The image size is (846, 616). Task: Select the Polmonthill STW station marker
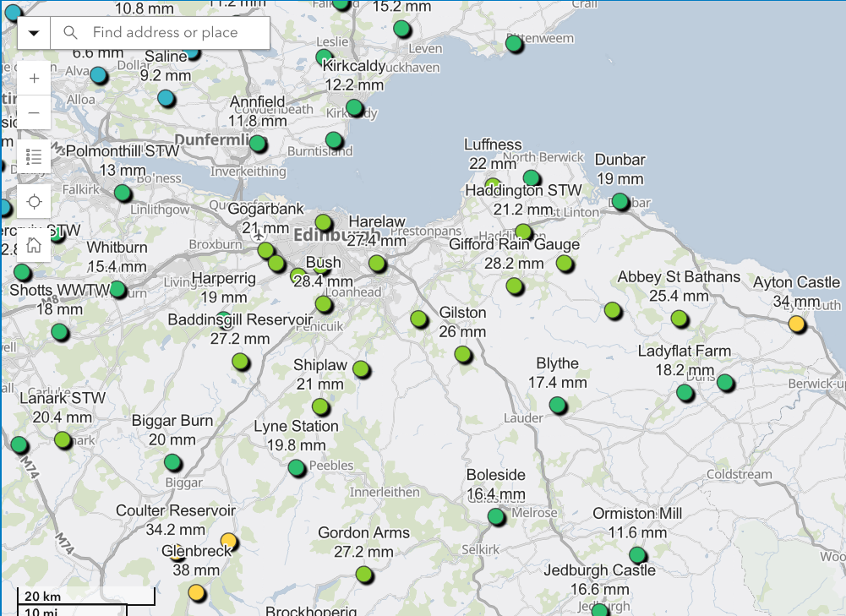tap(123, 193)
